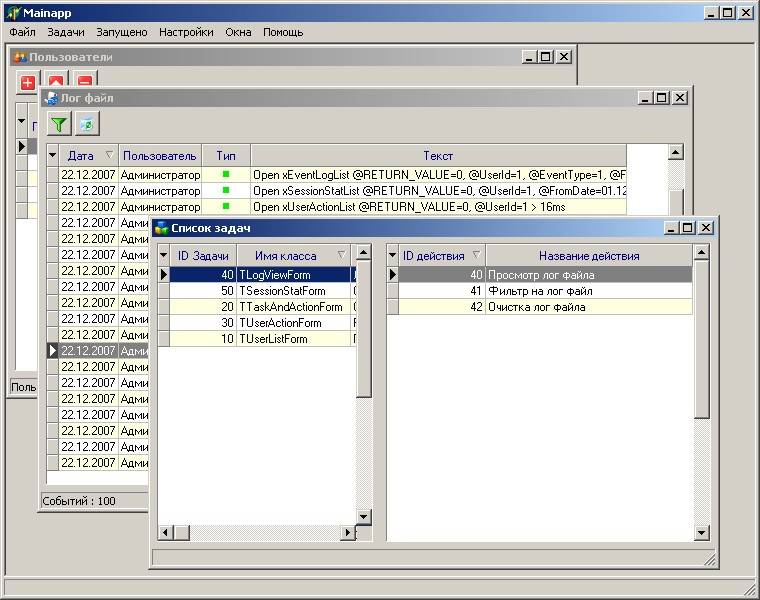
Task: Click task ID cell 50
Action: (203, 291)
